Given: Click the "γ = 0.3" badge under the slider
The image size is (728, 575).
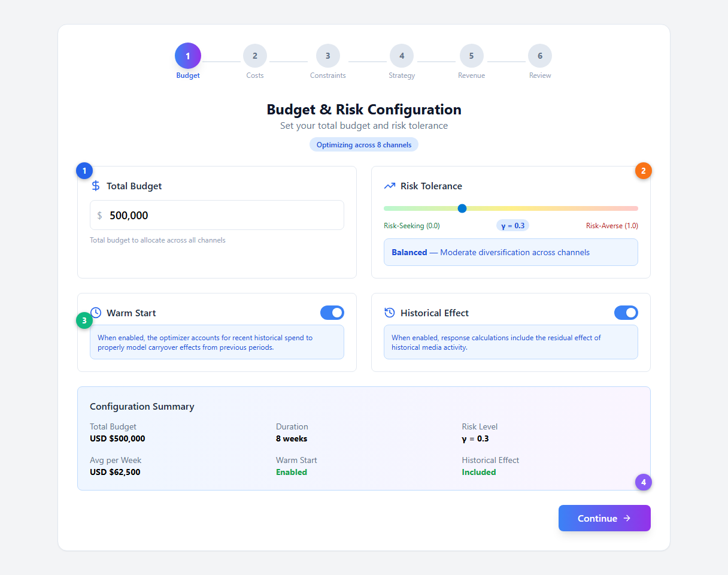Looking at the screenshot, I should 512,226.
